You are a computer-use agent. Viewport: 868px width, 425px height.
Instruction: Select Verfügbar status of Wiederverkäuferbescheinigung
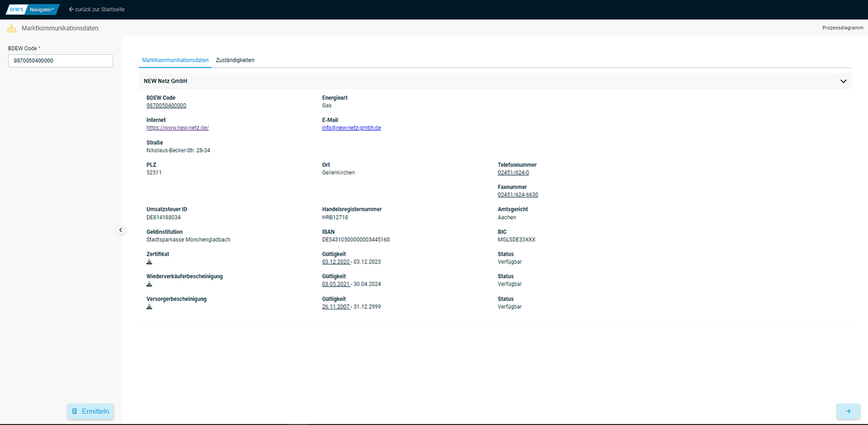pyautogui.click(x=510, y=284)
